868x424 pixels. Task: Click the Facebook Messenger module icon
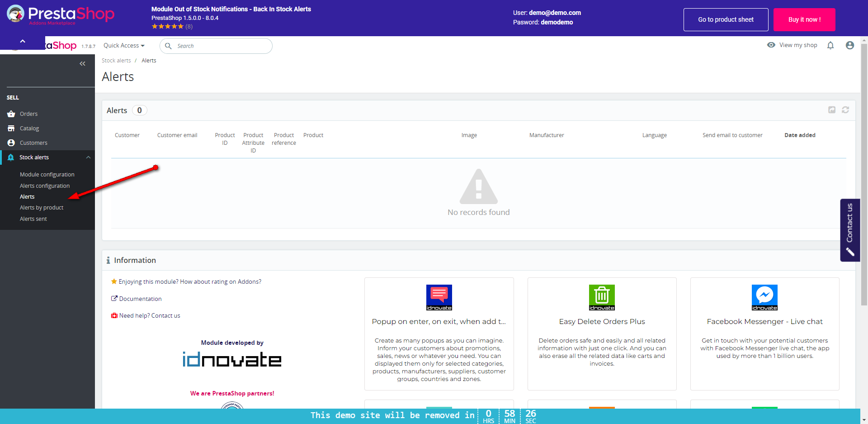pos(764,297)
